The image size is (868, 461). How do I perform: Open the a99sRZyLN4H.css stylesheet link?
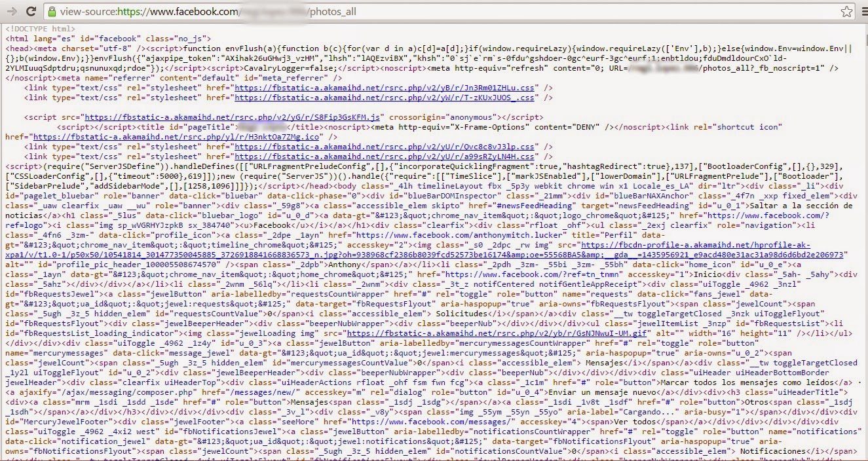coord(385,157)
